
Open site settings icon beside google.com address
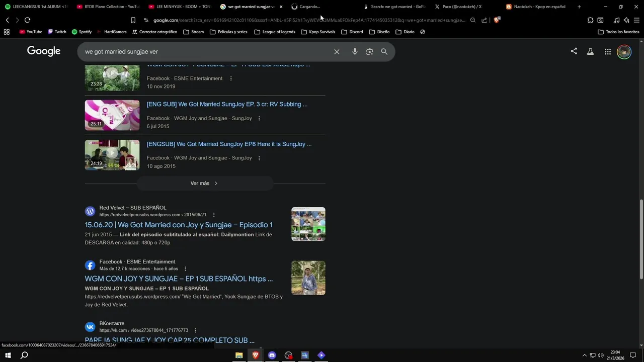click(146, 20)
